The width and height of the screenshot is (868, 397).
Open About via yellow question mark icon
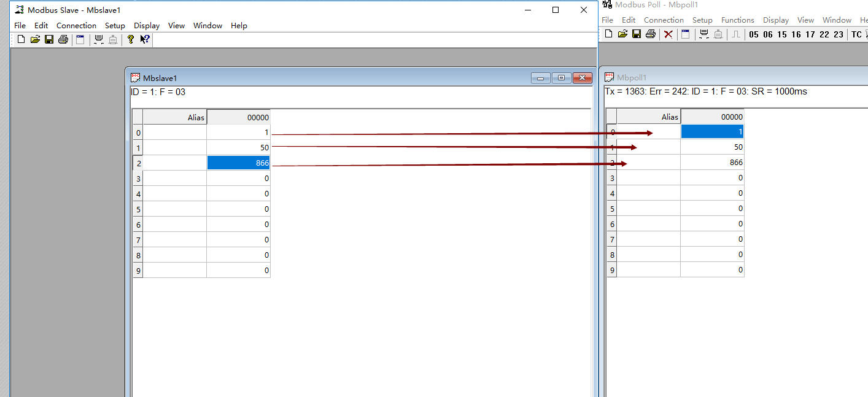pyautogui.click(x=130, y=40)
